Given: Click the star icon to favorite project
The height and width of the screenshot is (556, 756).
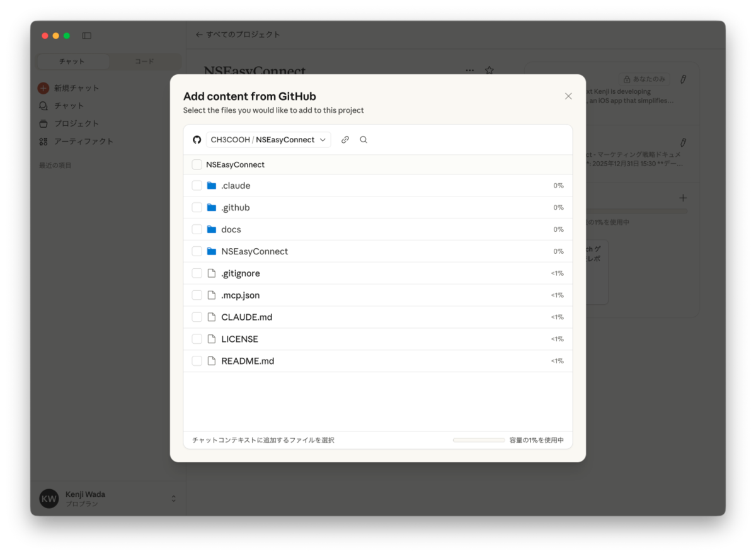Looking at the screenshot, I should coord(490,71).
